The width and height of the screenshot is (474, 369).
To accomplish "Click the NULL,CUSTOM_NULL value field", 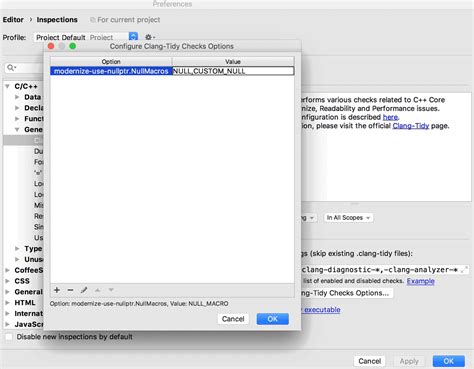I will click(x=233, y=71).
